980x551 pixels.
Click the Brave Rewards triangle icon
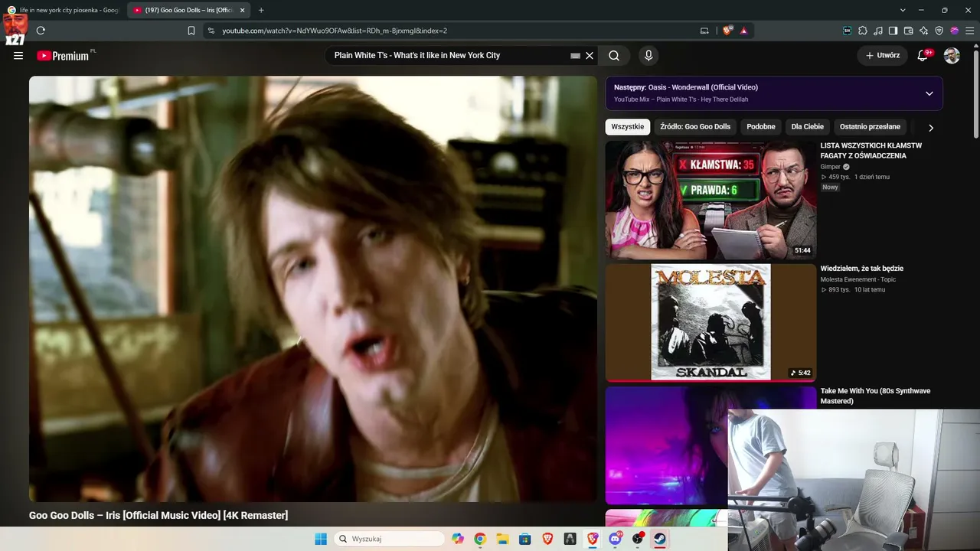click(743, 31)
